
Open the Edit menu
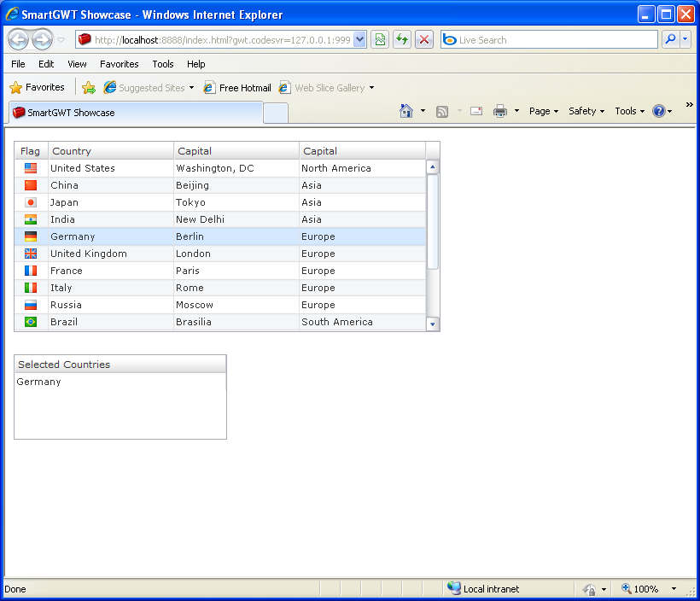[46, 64]
